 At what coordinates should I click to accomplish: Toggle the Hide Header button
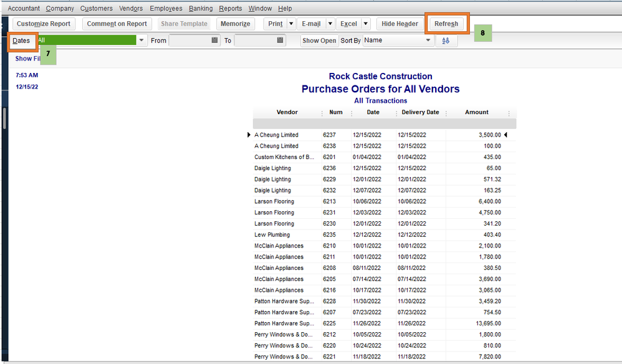(x=400, y=24)
